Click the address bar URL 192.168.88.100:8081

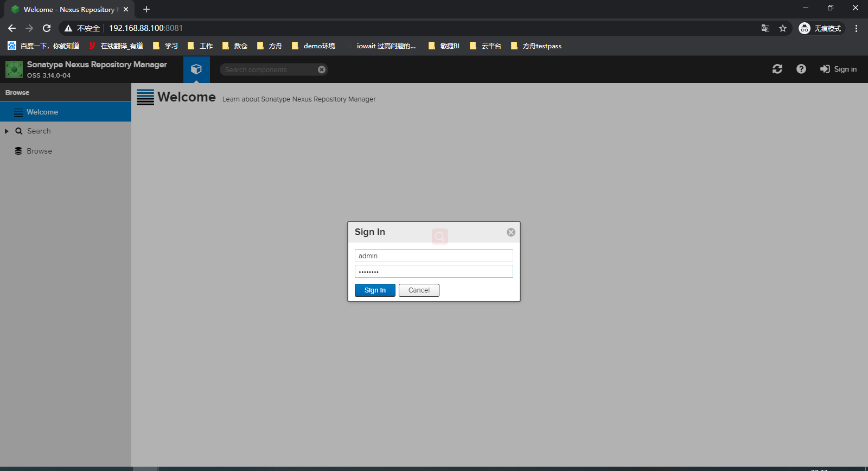[146, 28]
